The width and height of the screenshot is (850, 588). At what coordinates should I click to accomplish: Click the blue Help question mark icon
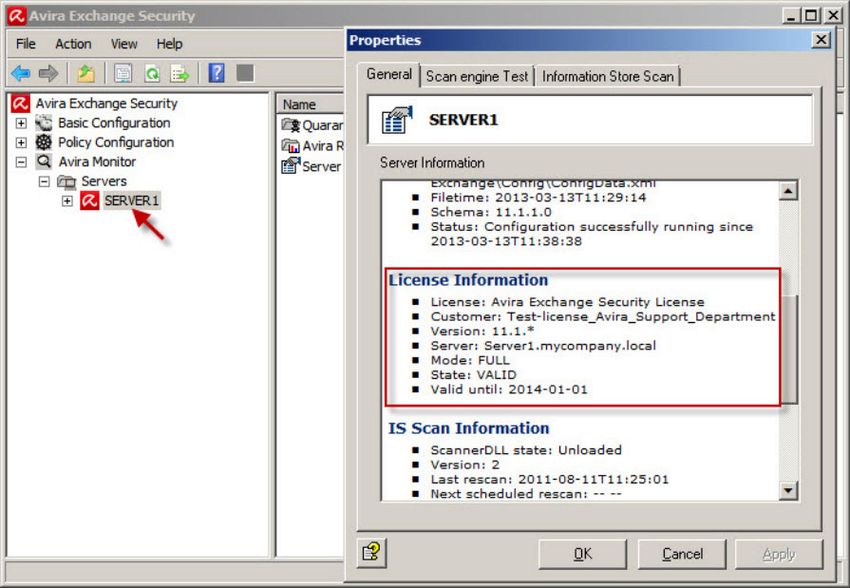(x=216, y=73)
